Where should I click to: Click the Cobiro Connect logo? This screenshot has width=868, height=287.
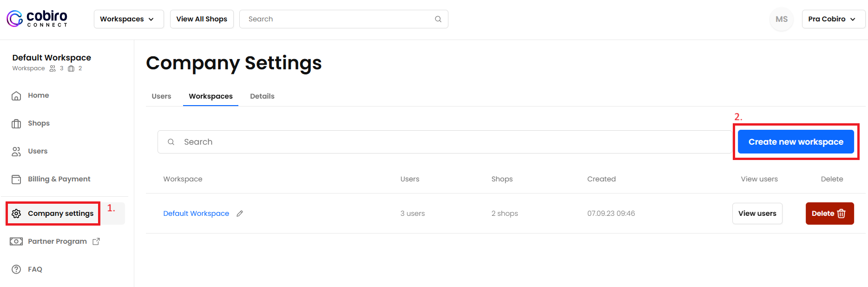[37, 19]
